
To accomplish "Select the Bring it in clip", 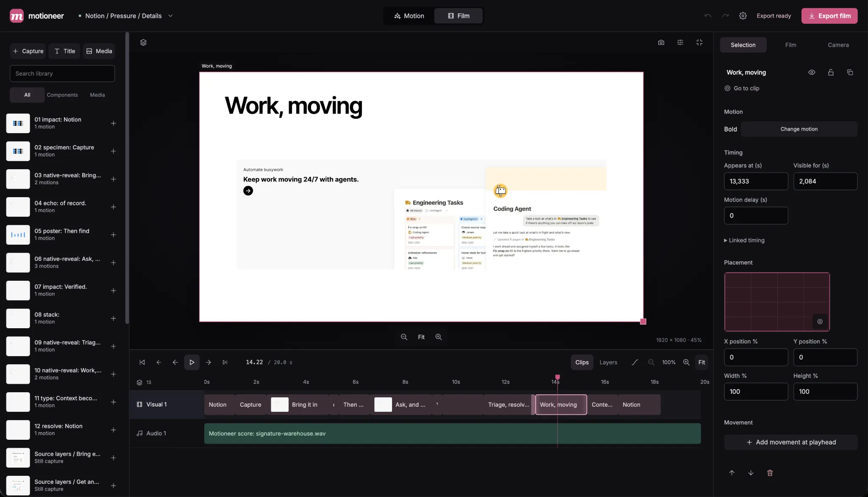I will pyautogui.click(x=297, y=405).
